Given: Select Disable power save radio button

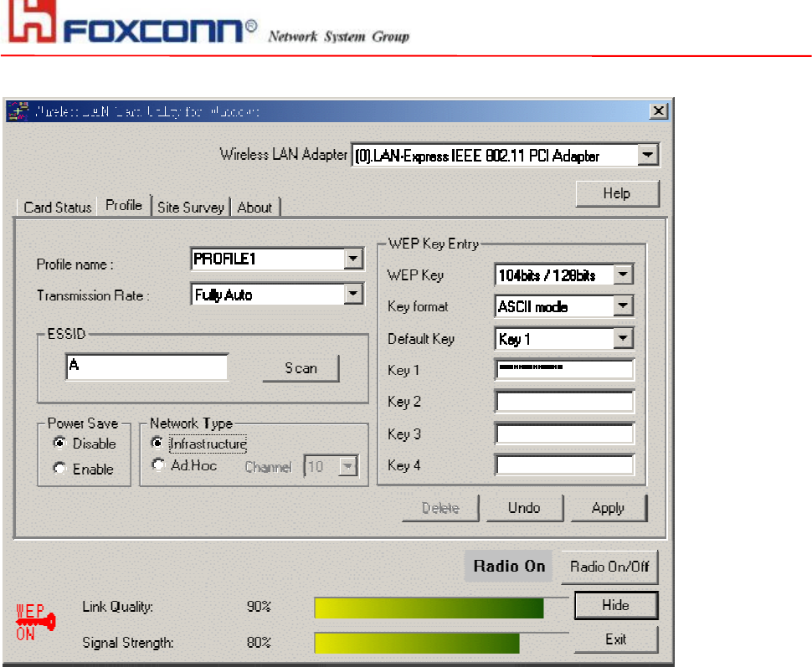Looking at the screenshot, I should click(59, 444).
